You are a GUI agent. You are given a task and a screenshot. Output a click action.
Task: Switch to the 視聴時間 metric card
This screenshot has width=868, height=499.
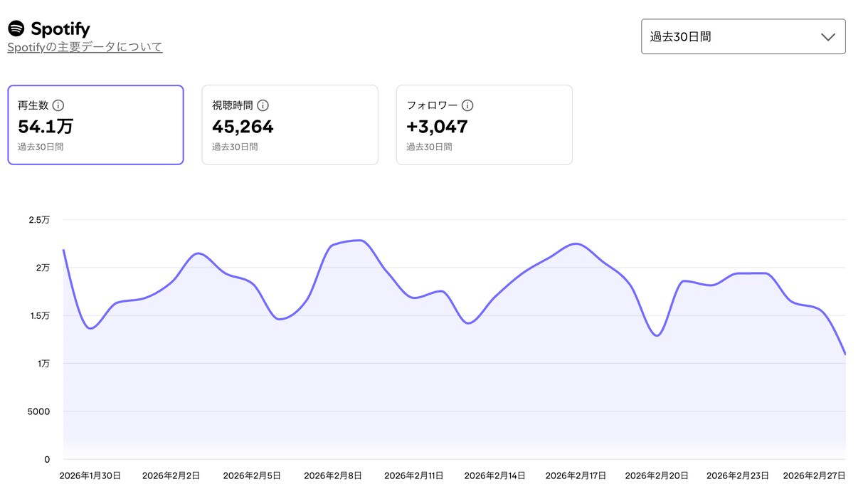290,125
